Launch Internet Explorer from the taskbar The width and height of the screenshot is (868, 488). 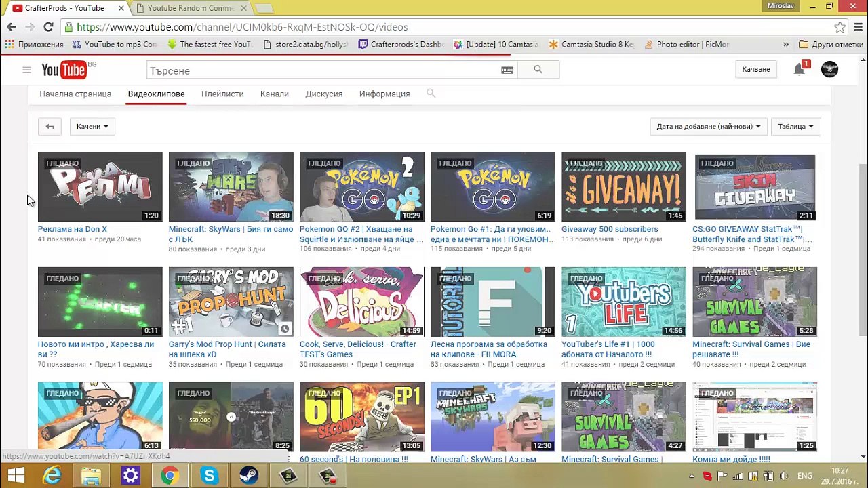52,476
